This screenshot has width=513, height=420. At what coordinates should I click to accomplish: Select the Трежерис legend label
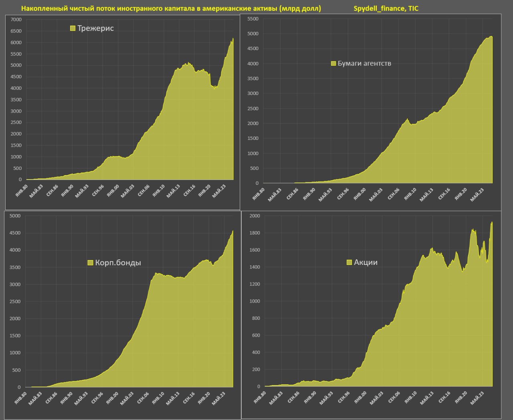[x=96, y=28]
